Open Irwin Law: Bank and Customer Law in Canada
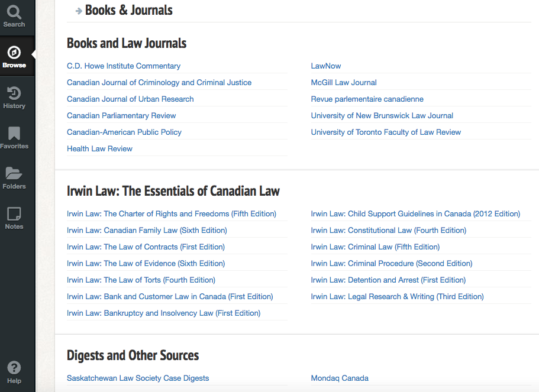 coord(170,296)
